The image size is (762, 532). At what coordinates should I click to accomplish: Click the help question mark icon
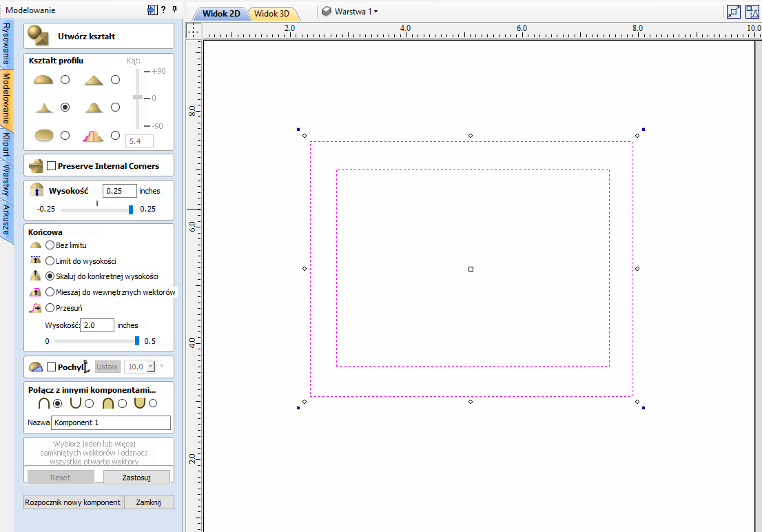click(x=163, y=10)
